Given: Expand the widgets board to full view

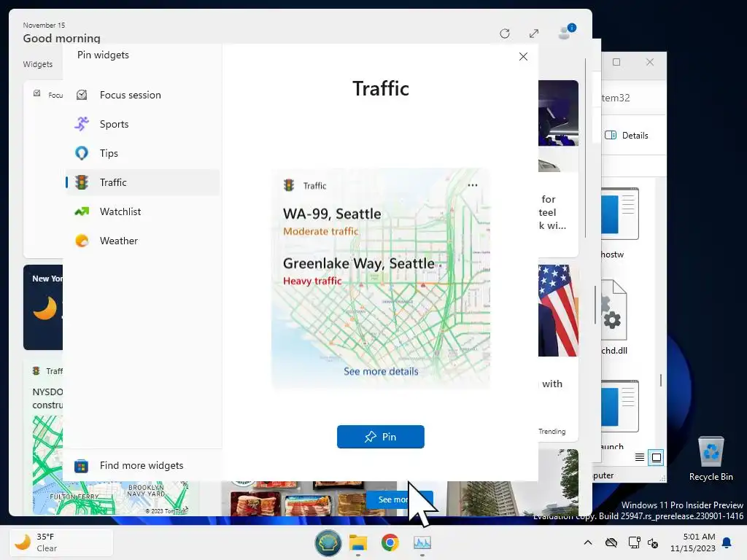Looking at the screenshot, I should tap(534, 34).
